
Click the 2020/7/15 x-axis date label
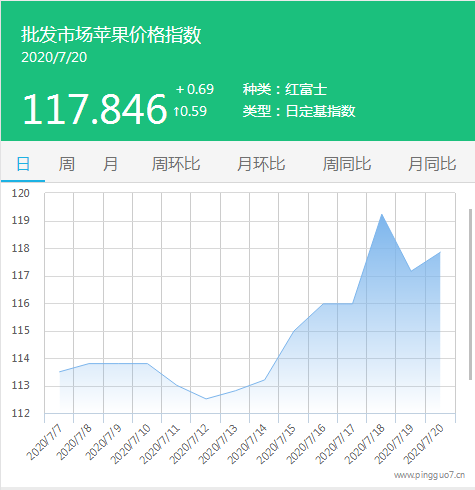tap(276, 444)
